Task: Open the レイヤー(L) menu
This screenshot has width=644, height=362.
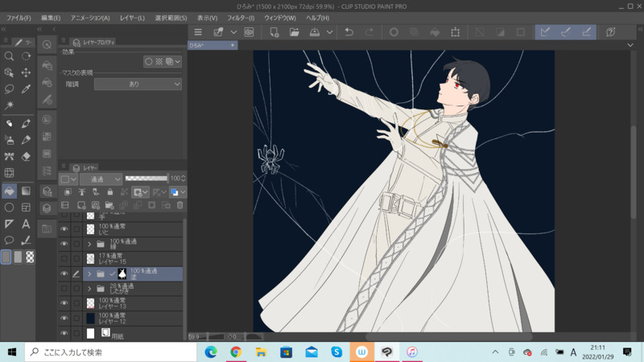Action: [132, 18]
